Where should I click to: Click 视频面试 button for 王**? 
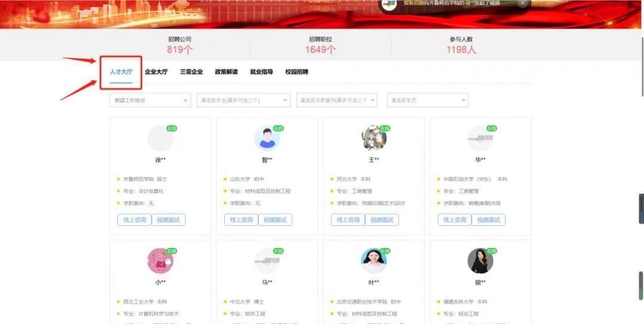(382, 220)
